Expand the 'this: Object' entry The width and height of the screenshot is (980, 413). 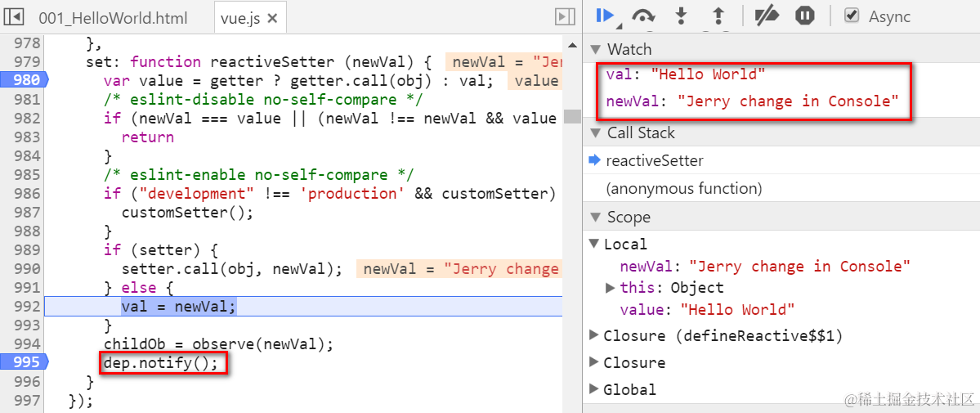click(611, 288)
